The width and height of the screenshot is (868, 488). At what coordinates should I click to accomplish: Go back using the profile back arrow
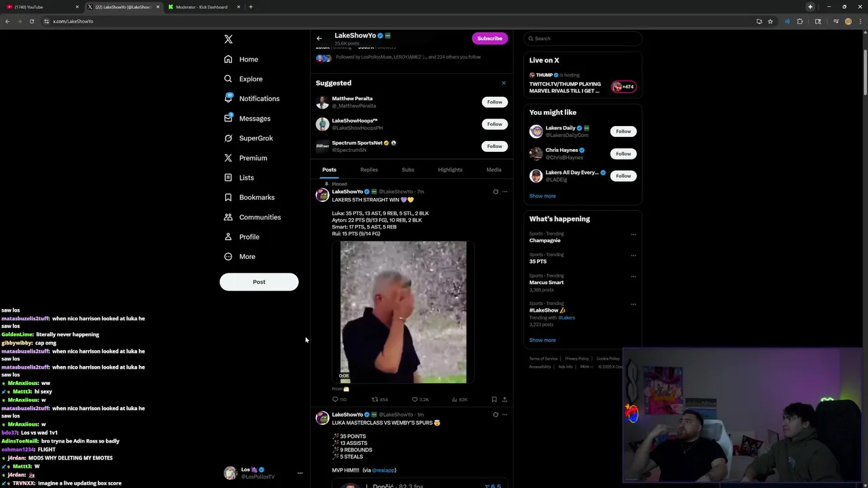[x=319, y=38]
